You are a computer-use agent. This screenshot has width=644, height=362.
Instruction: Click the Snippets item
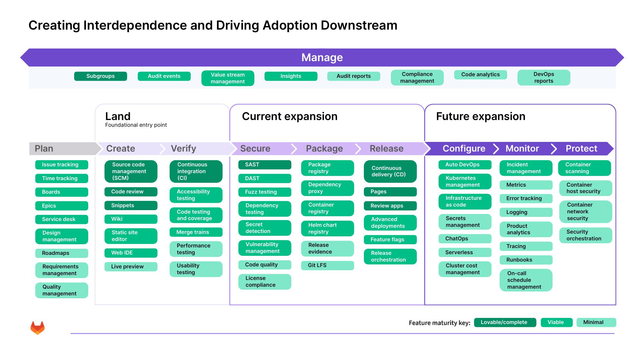[x=131, y=206]
